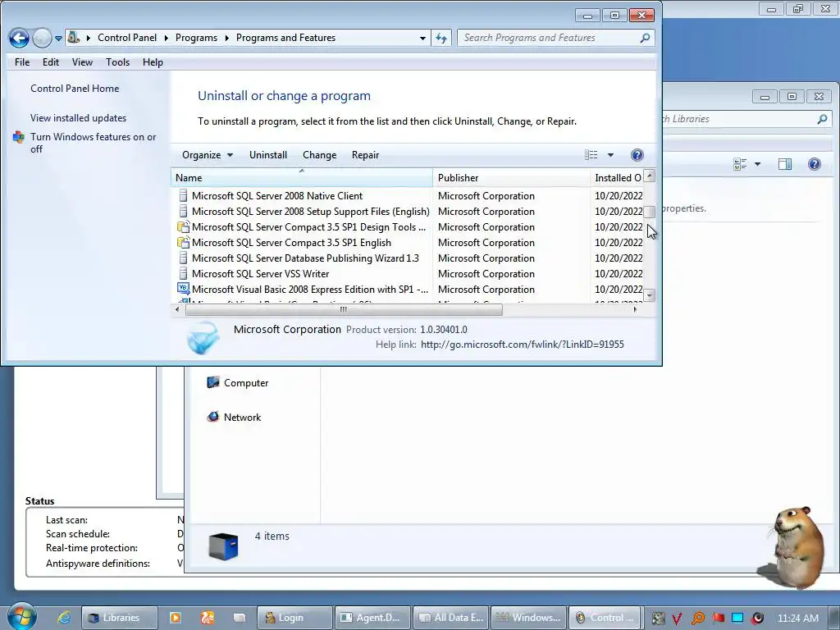Open Turn Windows features on or off
Image resolution: width=840 pixels, height=630 pixels.
pyautogui.click(x=94, y=143)
